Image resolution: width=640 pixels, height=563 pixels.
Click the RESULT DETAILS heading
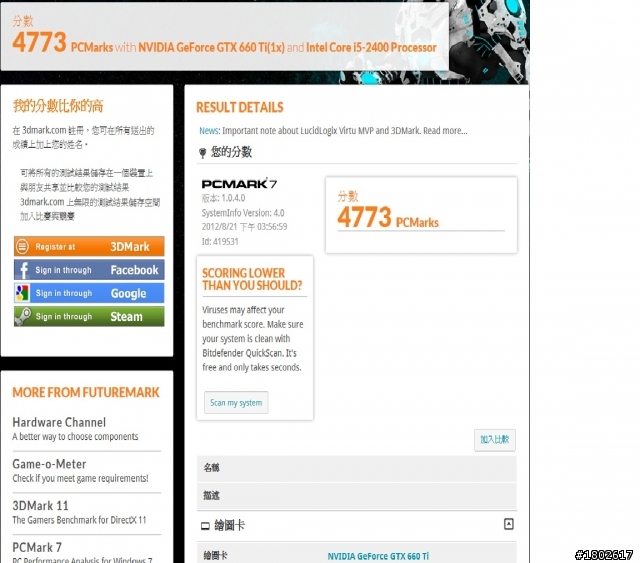coord(240,107)
